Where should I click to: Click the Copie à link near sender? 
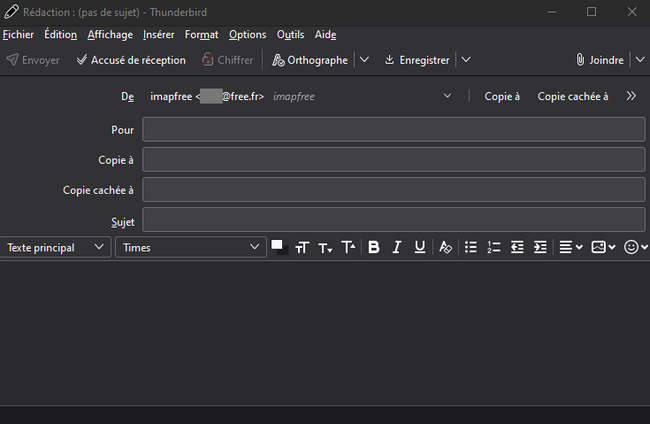502,97
